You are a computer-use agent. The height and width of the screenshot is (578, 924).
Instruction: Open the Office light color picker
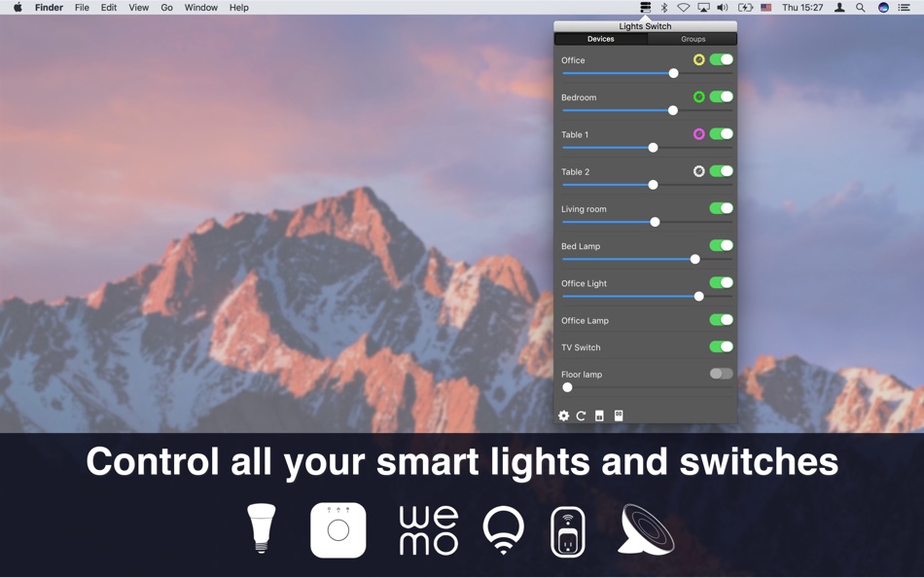(x=698, y=59)
